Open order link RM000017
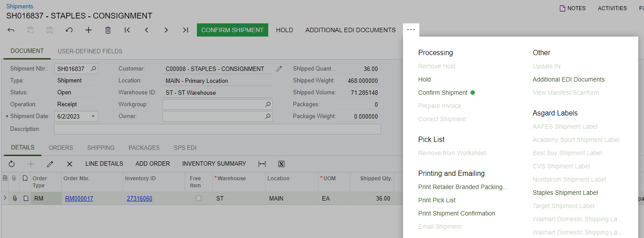The height and width of the screenshot is (238, 644). [x=79, y=199]
